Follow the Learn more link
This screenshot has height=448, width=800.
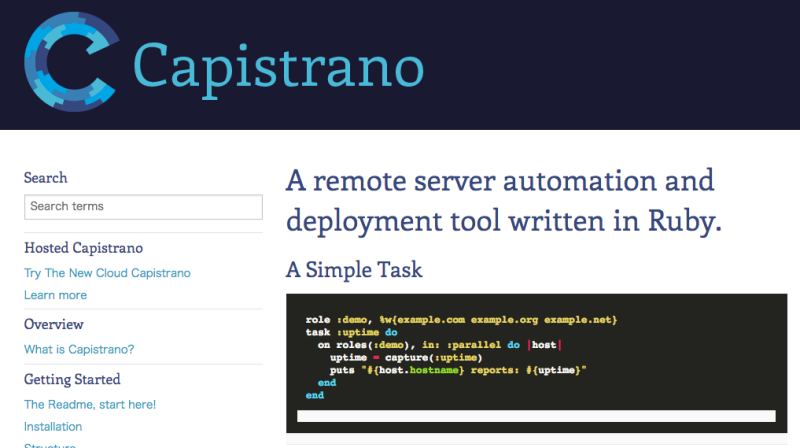pyautogui.click(x=55, y=295)
